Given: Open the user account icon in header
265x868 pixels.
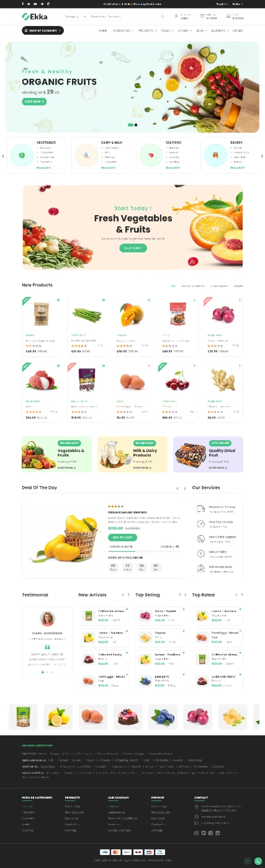Looking at the screenshot, I should [x=177, y=17].
